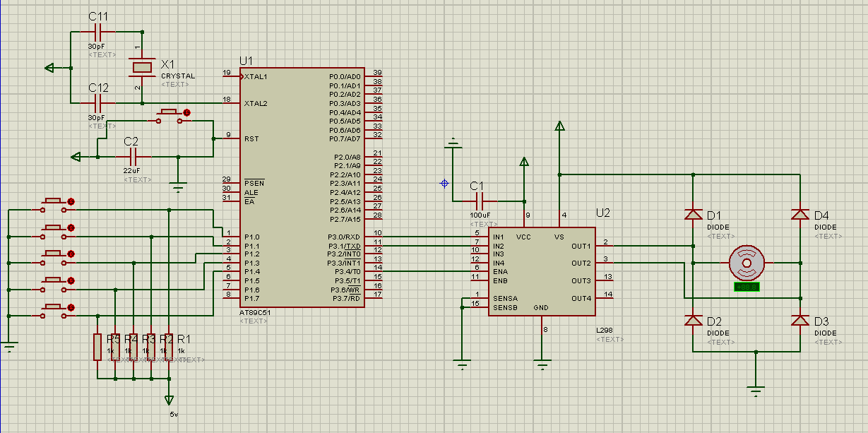Click the 5v power terminal arrow
This screenshot has width=868, height=433.
[168, 401]
